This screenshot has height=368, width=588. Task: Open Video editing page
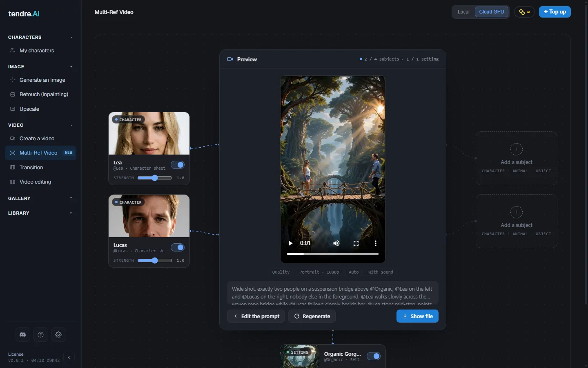[x=40, y=182]
